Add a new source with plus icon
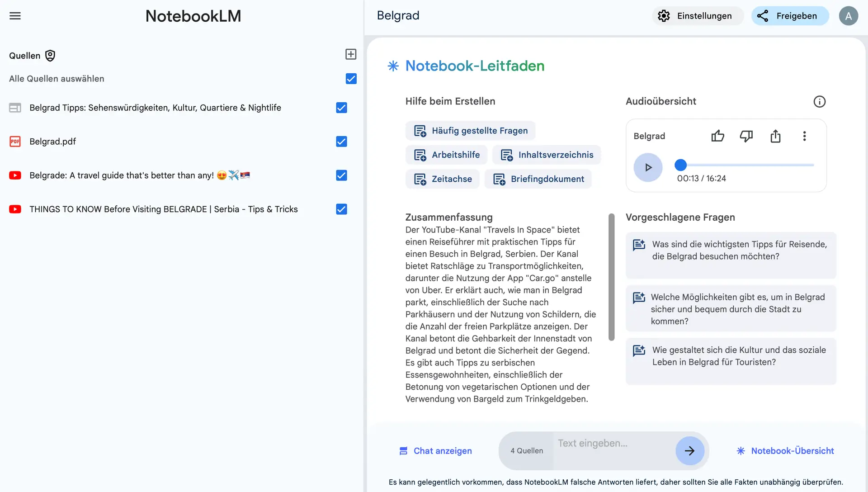Image resolution: width=868 pixels, height=492 pixels. click(351, 54)
